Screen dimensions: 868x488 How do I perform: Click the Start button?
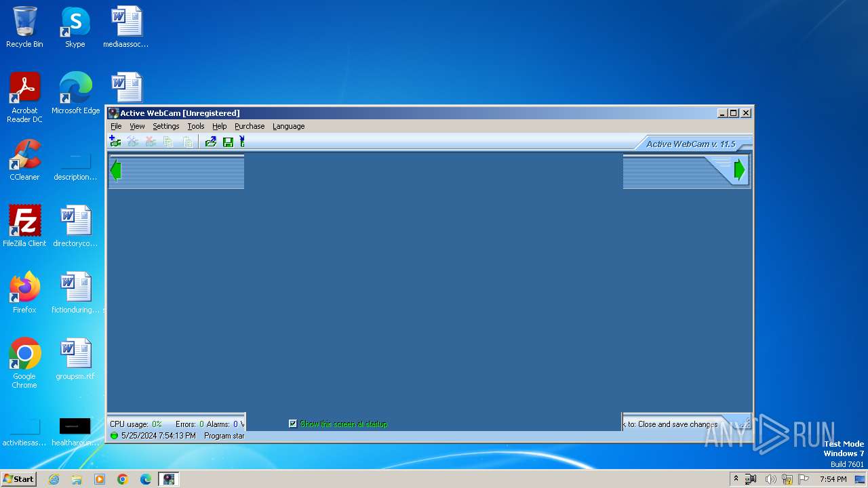pyautogui.click(x=18, y=479)
